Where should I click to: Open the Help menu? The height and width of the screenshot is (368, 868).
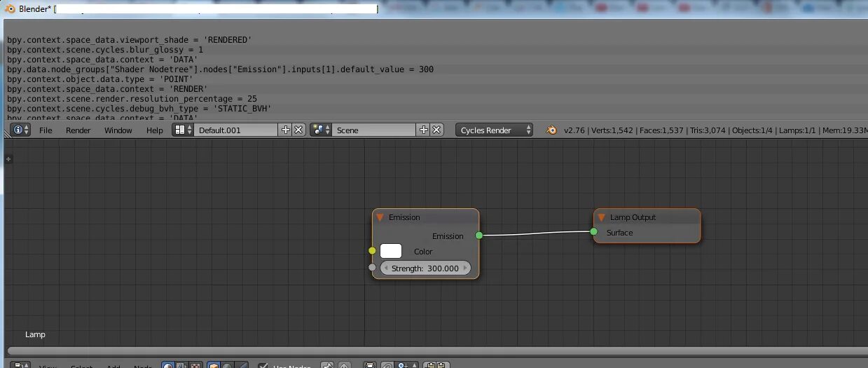155,130
